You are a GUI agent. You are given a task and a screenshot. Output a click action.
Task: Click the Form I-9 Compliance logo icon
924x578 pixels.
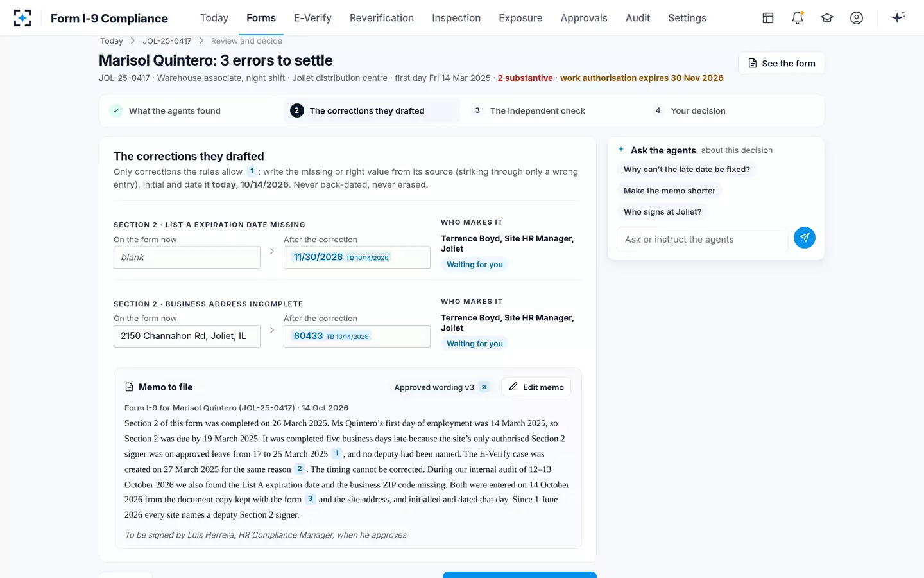pyautogui.click(x=22, y=18)
